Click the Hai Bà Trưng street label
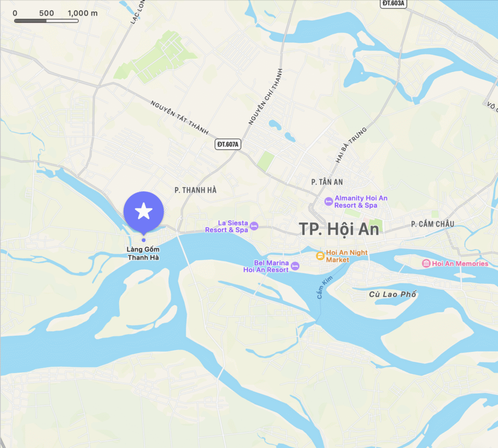The image size is (498, 448). coord(351,145)
